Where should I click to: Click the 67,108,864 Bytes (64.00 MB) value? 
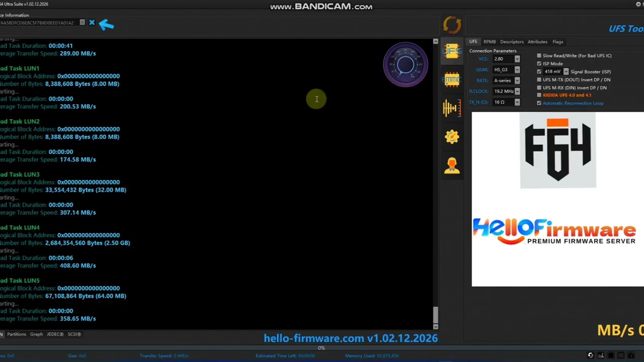click(86, 296)
